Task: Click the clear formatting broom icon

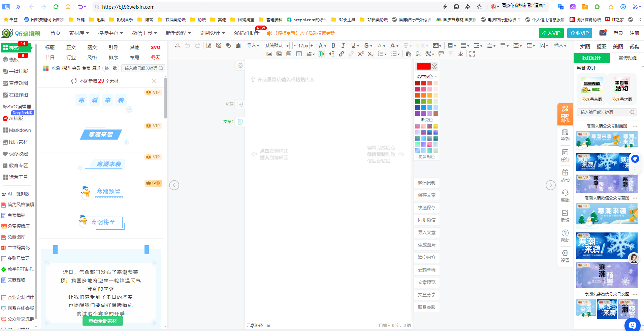Action: pos(238,45)
